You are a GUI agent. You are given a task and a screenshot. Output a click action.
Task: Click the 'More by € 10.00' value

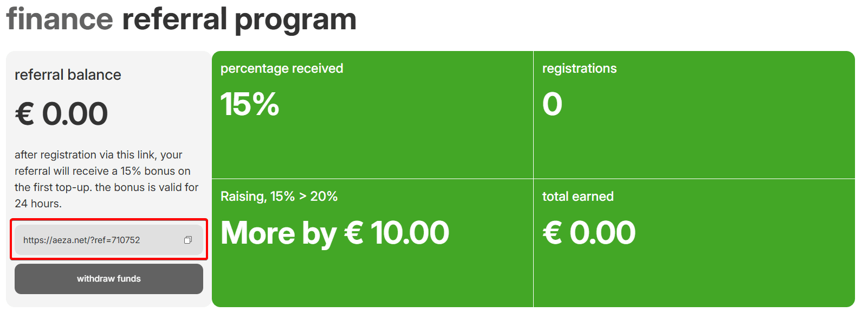tap(335, 233)
